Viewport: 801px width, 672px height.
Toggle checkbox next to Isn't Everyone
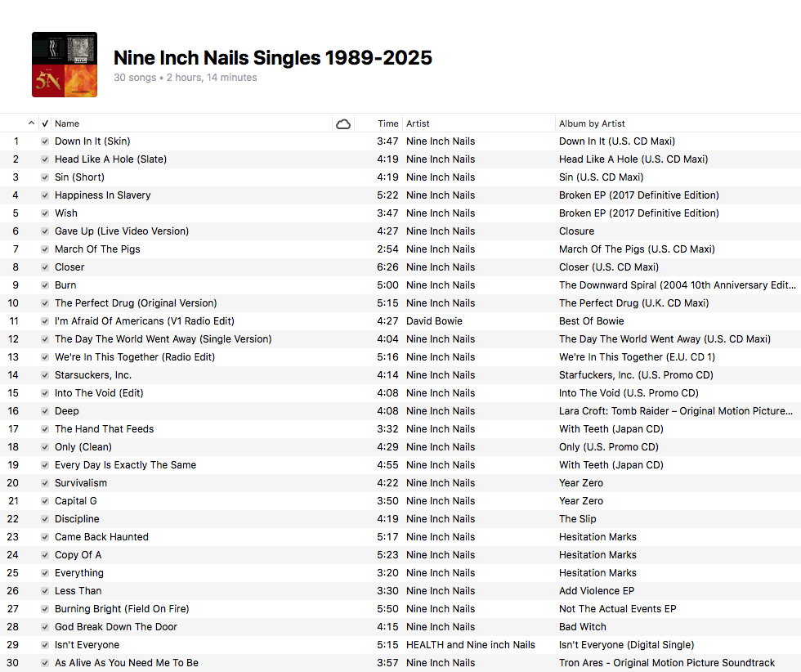[x=45, y=645]
